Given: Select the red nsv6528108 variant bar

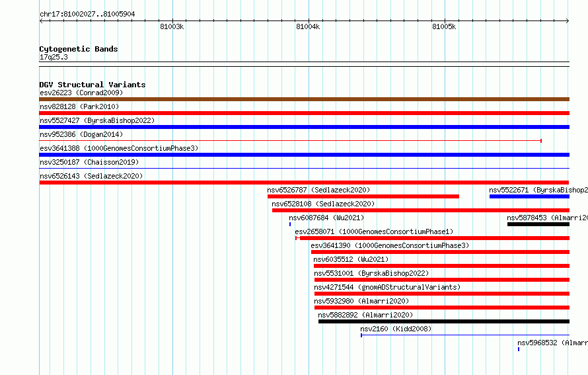Looking at the screenshot, I should click(421, 210).
